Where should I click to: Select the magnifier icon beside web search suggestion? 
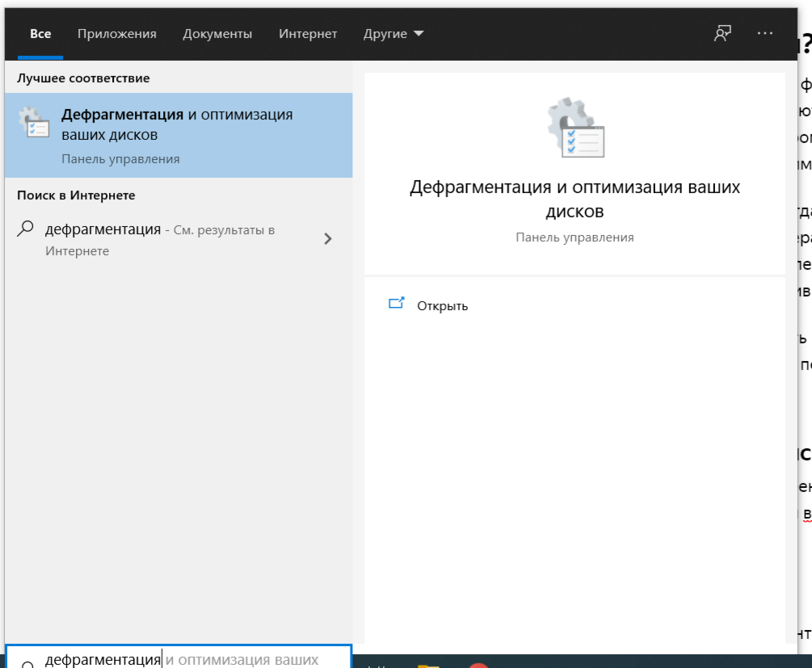point(25,229)
